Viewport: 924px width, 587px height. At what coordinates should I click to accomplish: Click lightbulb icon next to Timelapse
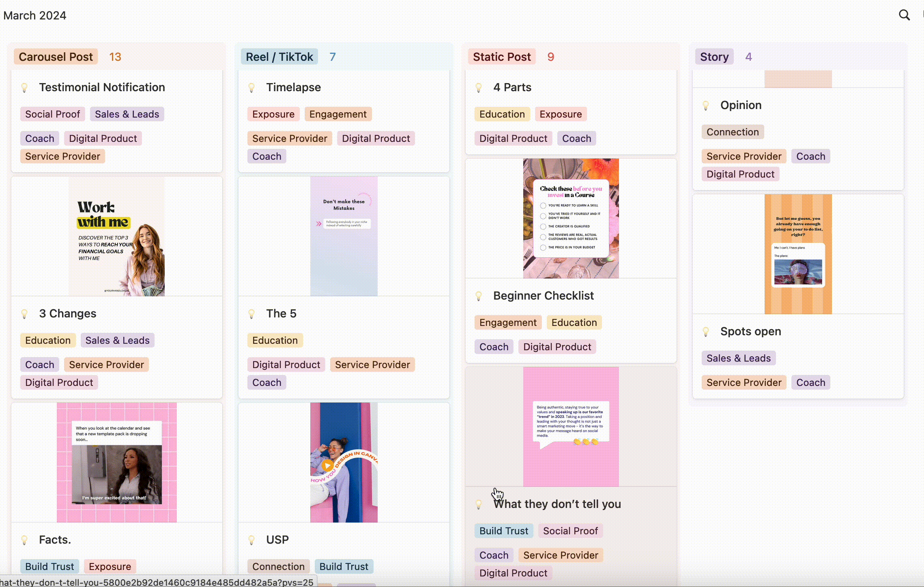pyautogui.click(x=251, y=88)
